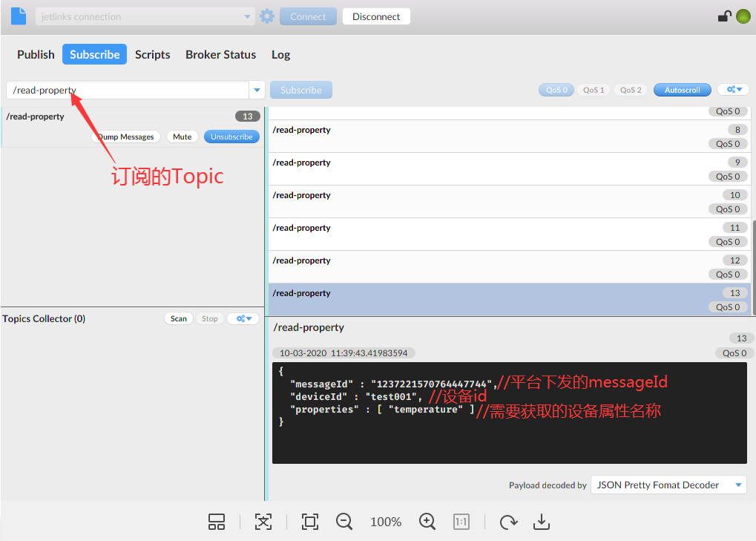Open the Broker Status tab
756x541 pixels.
coord(220,54)
